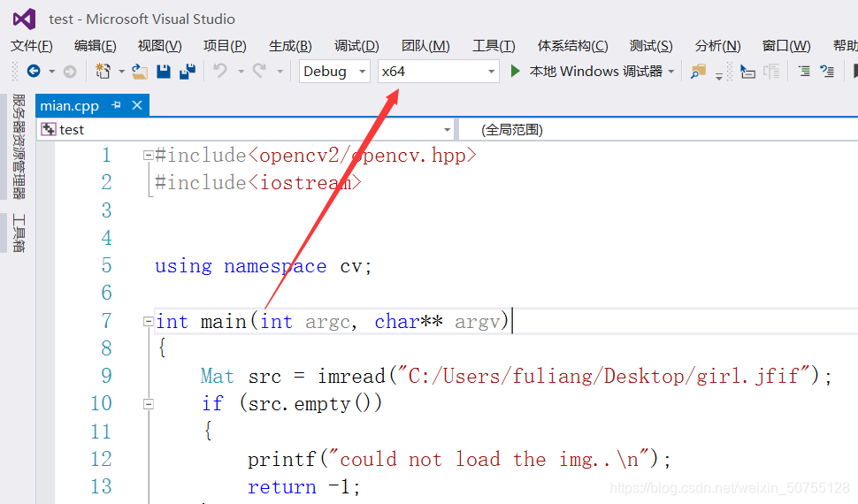Pin the mian.cpp tab
The width and height of the screenshot is (858, 504).
coord(116,104)
